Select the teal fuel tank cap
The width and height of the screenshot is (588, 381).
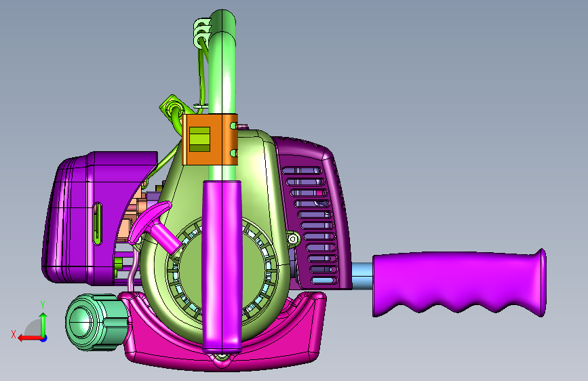point(96,322)
